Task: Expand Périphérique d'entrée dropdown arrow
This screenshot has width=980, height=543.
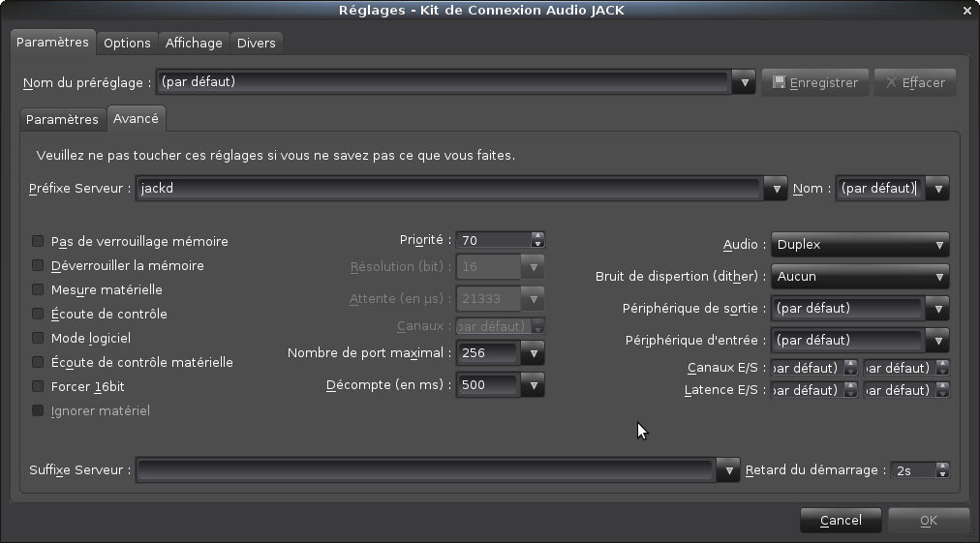Action: [937, 341]
